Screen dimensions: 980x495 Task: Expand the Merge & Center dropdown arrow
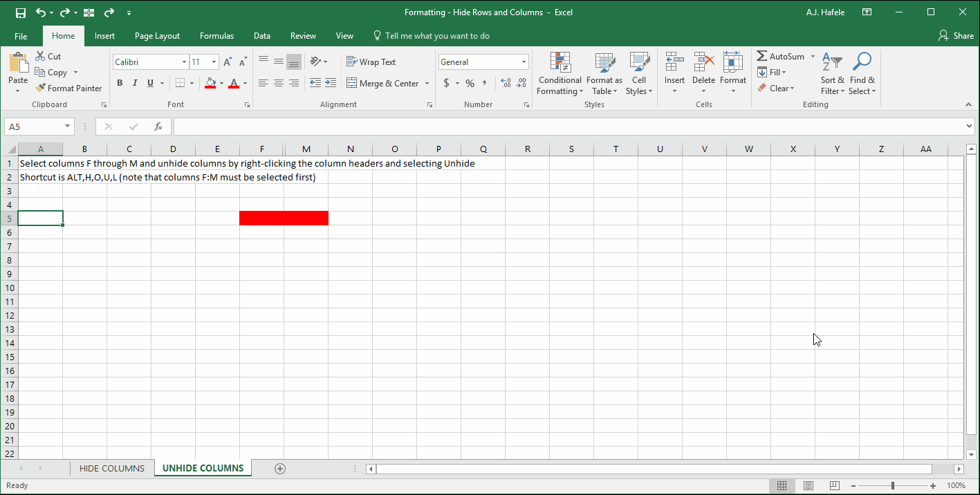tap(427, 83)
